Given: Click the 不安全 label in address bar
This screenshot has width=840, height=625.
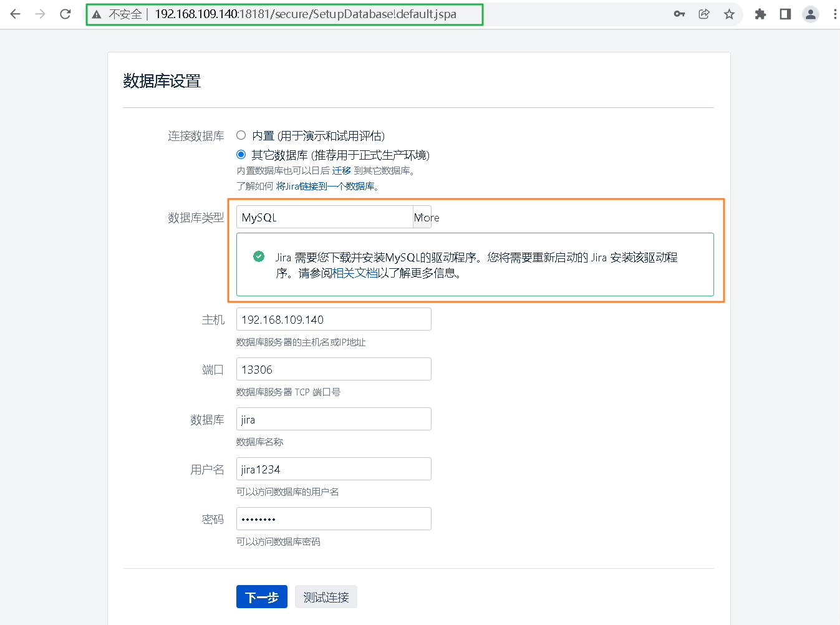Looking at the screenshot, I should point(125,14).
